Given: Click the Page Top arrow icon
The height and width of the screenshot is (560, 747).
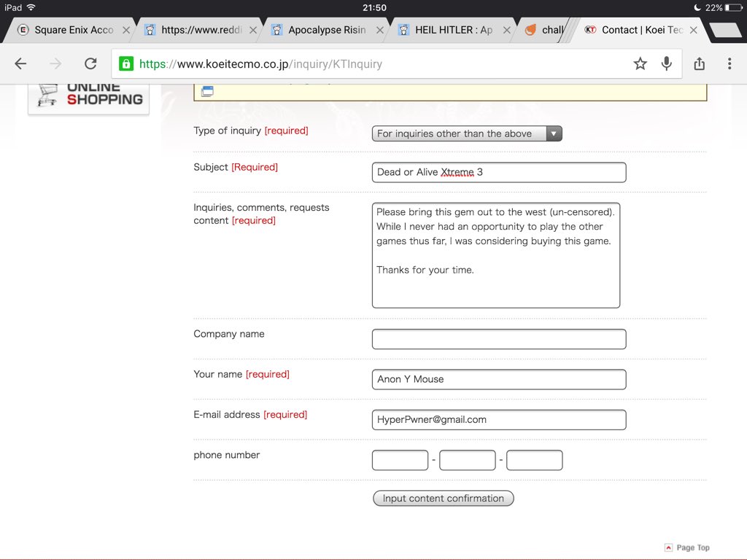Looking at the screenshot, I should pyautogui.click(x=668, y=548).
